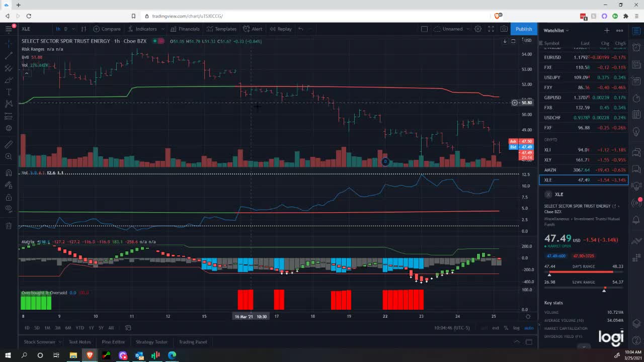Image resolution: width=644 pixels, height=362 pixels.
Task: Select the GBPUSD watchlist row
Action: tap(584, 98)
